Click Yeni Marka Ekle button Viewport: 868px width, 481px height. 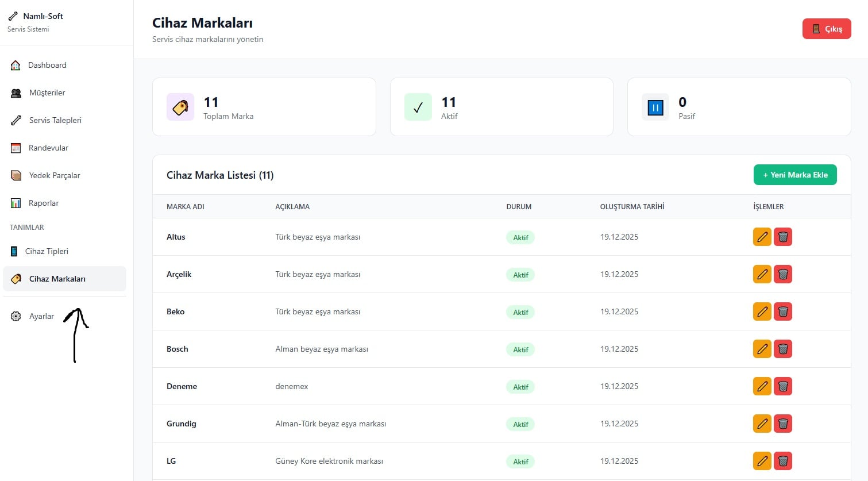[x=795, y=175]
